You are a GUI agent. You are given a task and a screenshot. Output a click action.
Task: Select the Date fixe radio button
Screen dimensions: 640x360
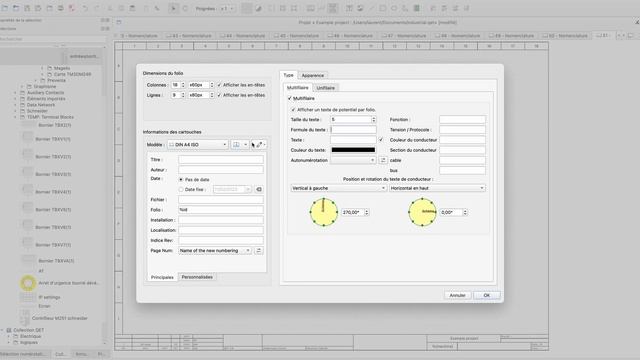click(x=181, y=189)
